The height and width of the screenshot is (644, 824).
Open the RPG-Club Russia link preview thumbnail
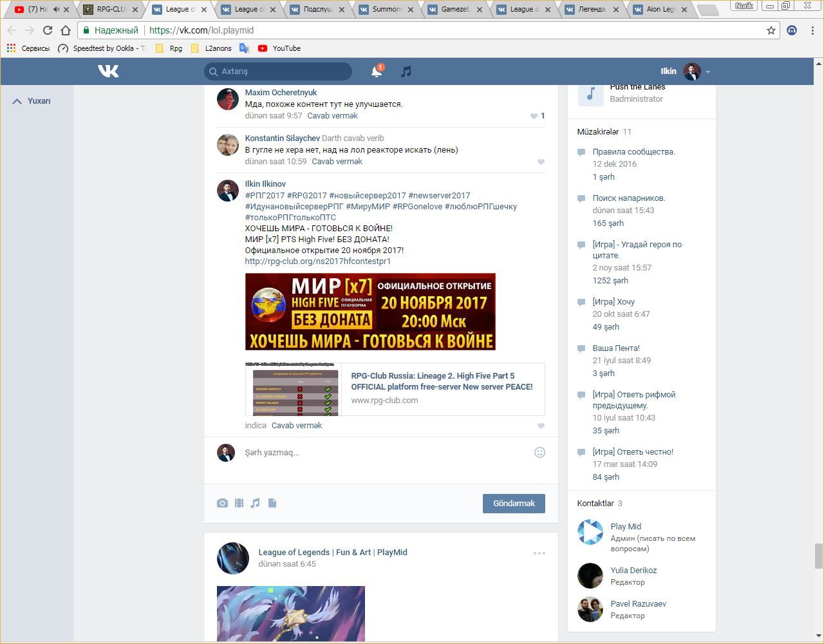click(294, 390)
